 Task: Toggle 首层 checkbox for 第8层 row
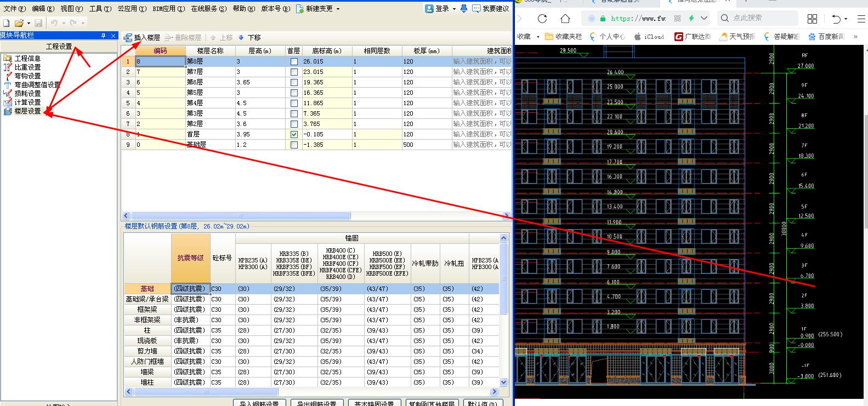tap(294, 61)
